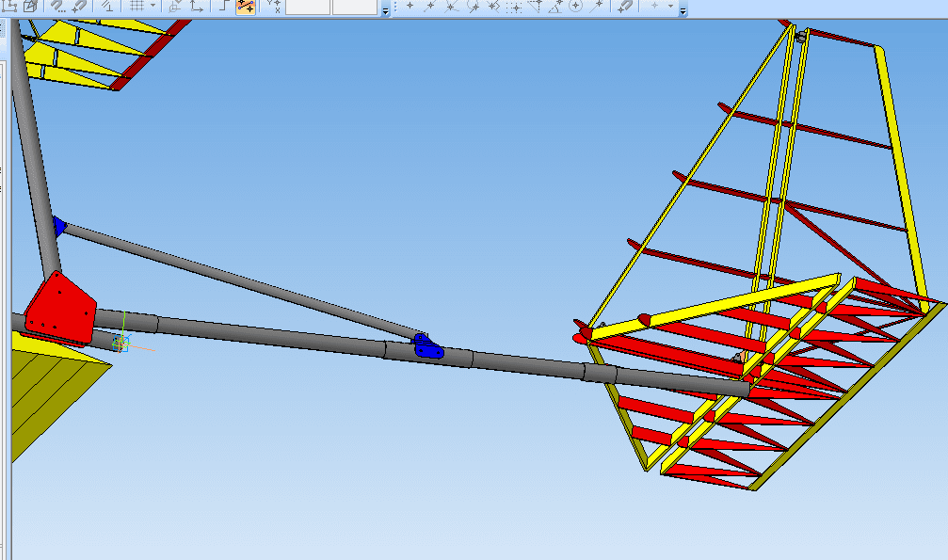948x560 pixels.
Task: Click the ortho drawing mode icon
Action: (224, 6)
